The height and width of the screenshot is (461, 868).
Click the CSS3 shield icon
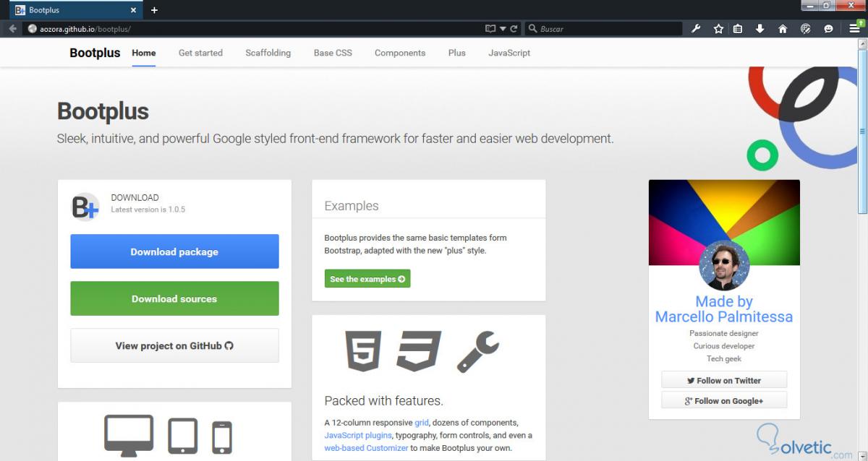(418, 351)
